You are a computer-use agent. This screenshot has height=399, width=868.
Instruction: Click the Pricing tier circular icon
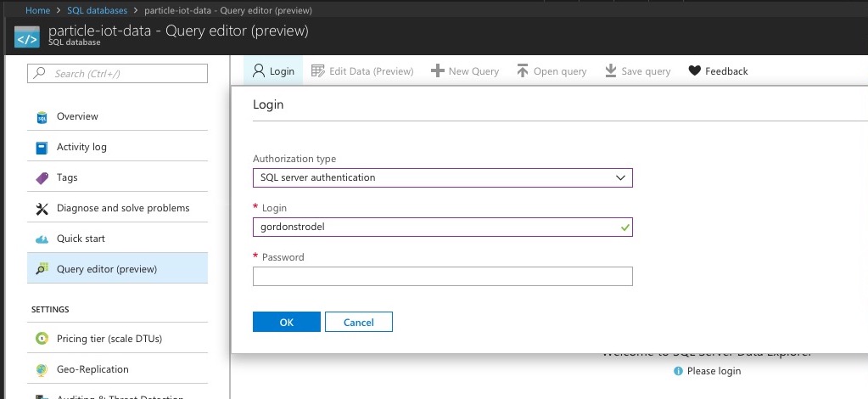coord(42,339)
